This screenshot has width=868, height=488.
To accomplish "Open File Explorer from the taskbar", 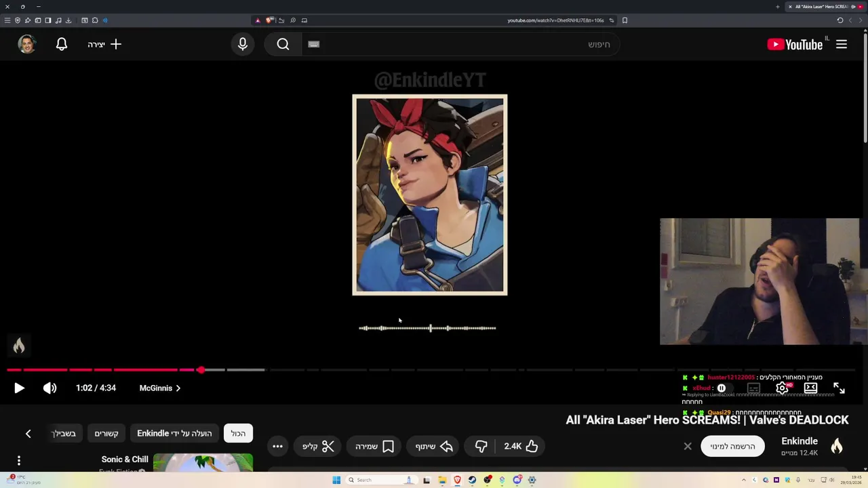I will point(442,480).
